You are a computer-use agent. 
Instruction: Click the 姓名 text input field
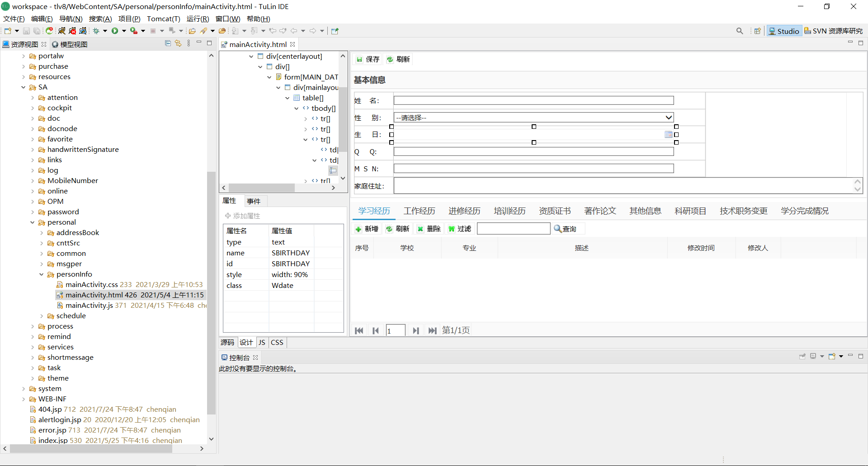point(533,100)
